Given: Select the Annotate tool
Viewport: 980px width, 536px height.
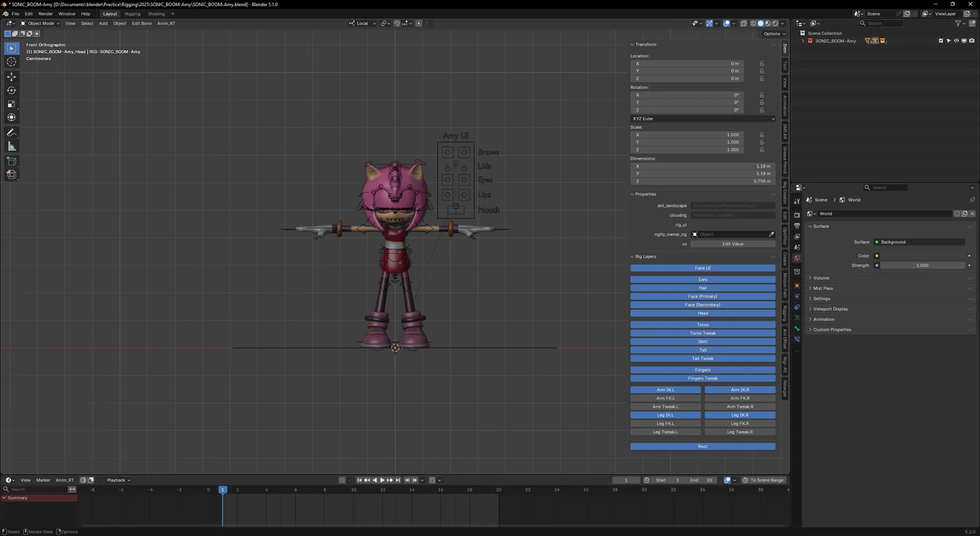Looking at the screenshot, I should pyautogui.click(x=12, y=132).
